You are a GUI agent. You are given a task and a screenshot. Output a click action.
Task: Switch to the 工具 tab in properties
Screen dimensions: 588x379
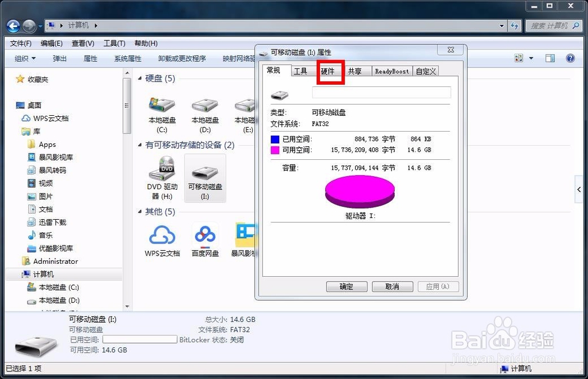pos(300,71)
